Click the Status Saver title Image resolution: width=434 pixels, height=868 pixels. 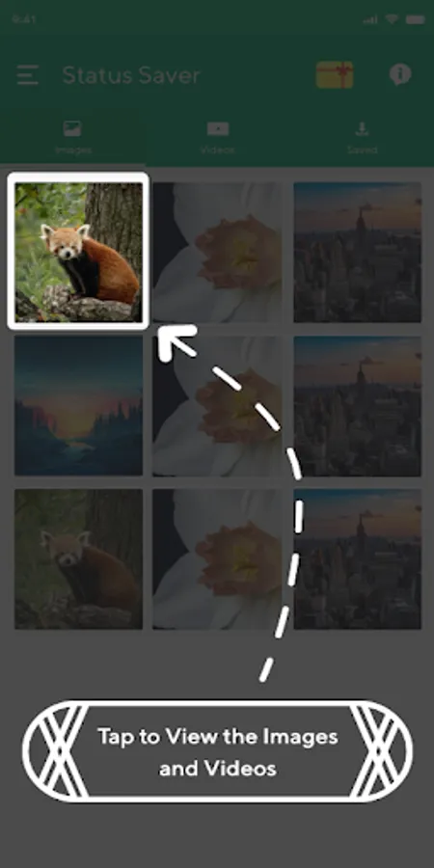tap(130, 75)
